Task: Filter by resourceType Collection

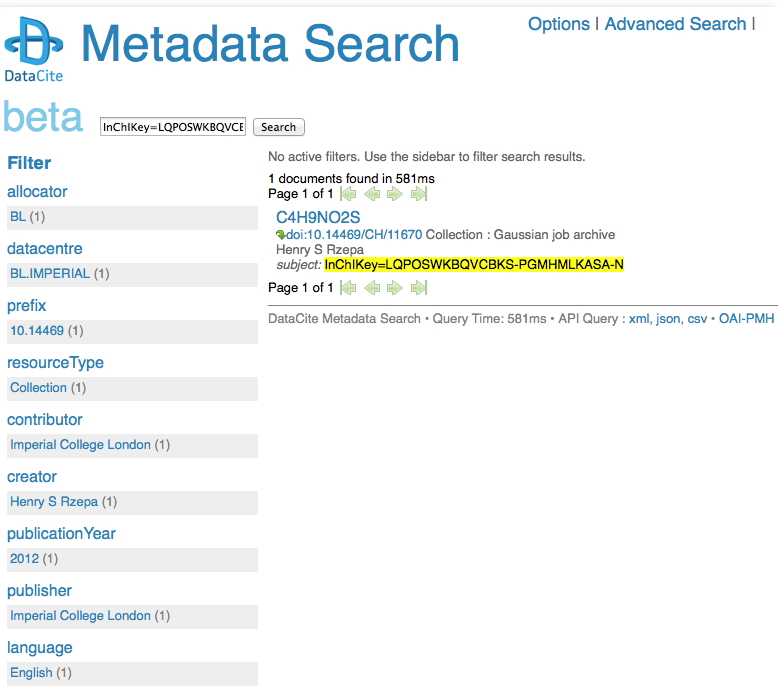Action: (x=38, y=387)
